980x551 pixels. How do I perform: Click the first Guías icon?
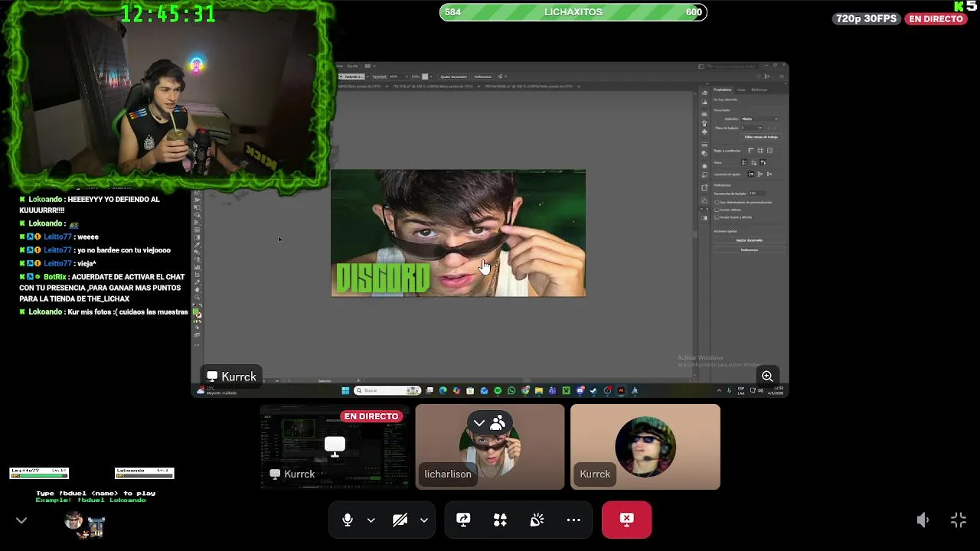[x=744, y=162]
